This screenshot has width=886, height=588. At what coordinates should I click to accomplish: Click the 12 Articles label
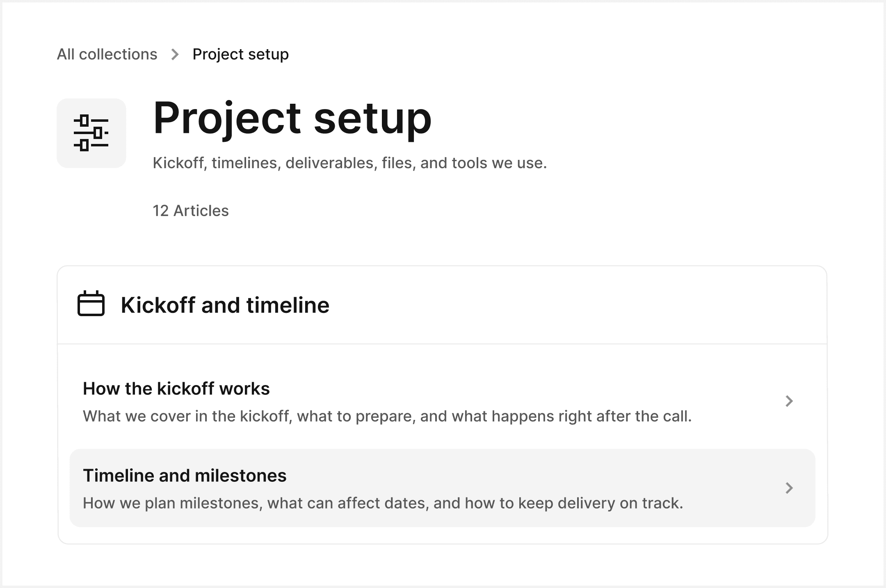pyautogui.click(x=190, y=210)
